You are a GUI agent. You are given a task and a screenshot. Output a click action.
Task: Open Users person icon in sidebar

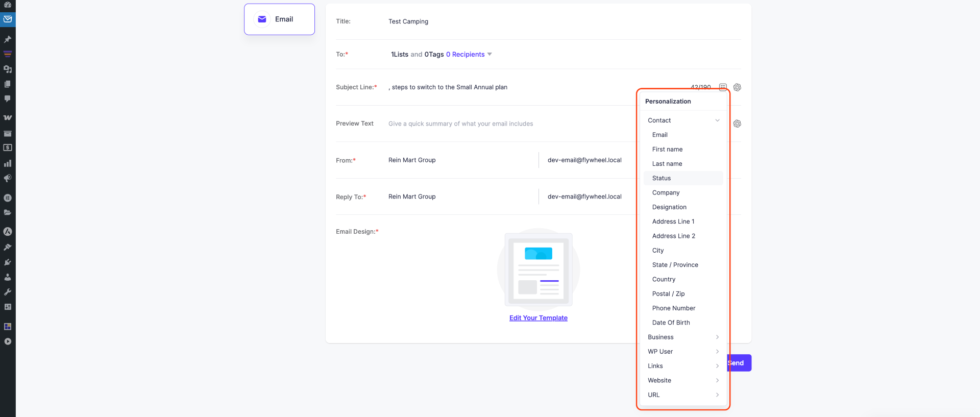(8, 277)
